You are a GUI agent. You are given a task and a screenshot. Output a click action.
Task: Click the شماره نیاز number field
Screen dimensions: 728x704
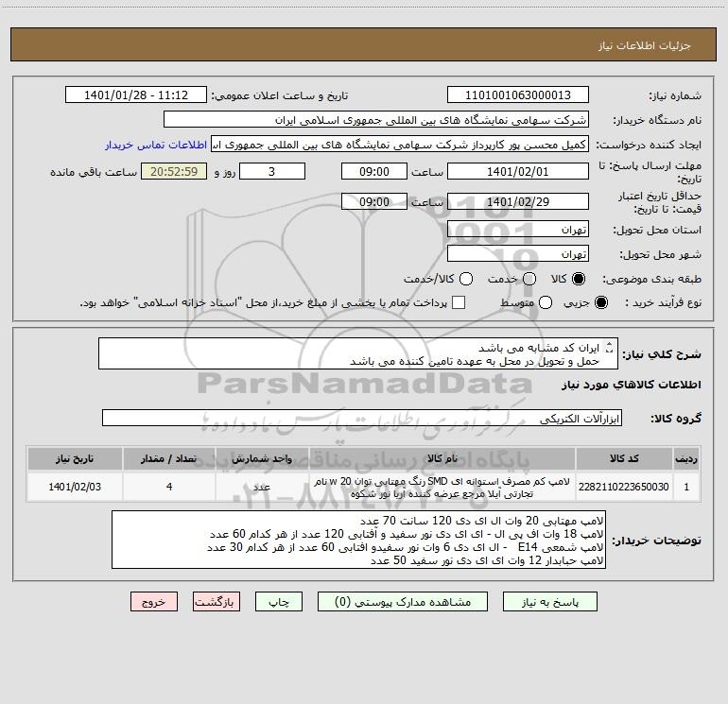click(x=518, y=95)
